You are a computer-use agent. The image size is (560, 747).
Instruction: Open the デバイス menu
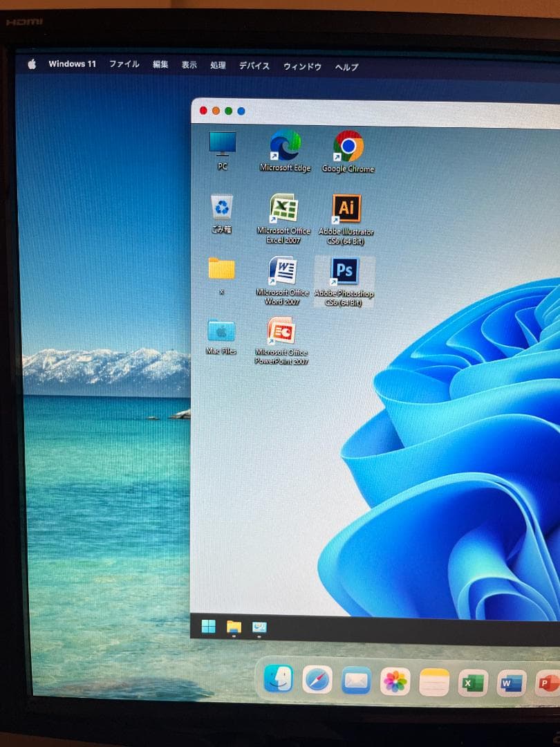click(254, 66)
